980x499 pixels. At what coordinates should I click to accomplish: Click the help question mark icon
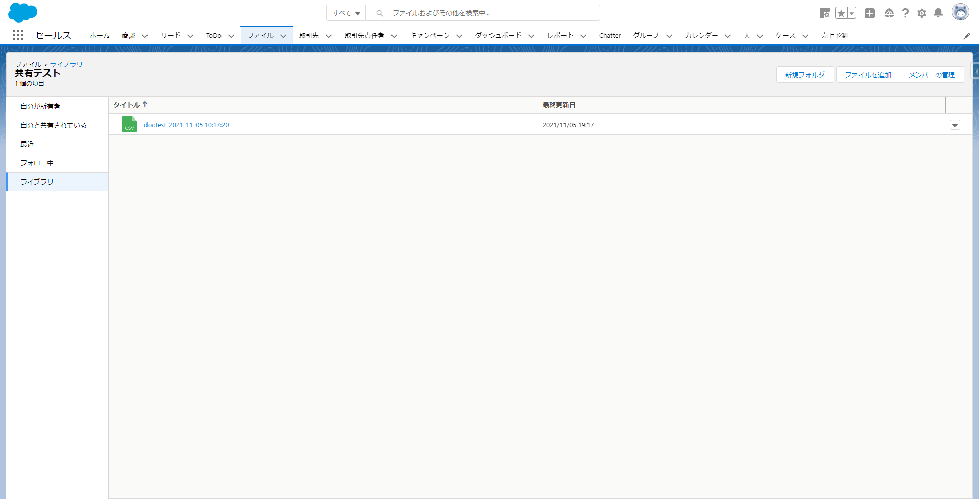tap(905, 13)
